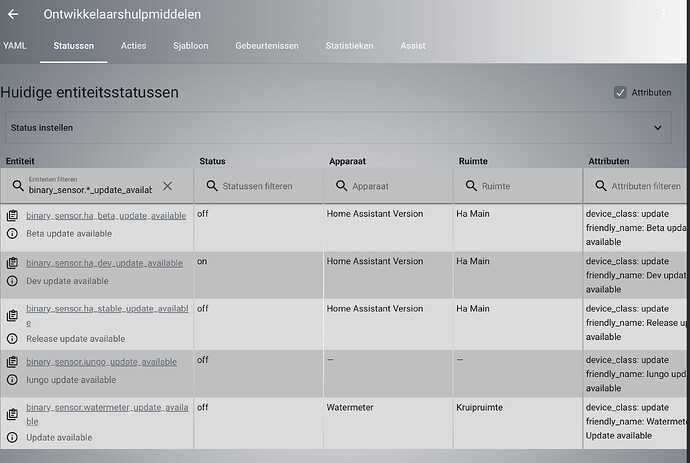Click search icon in Attributen filter
The width and height of the screenshot is (690, 463).
point(601,186)
